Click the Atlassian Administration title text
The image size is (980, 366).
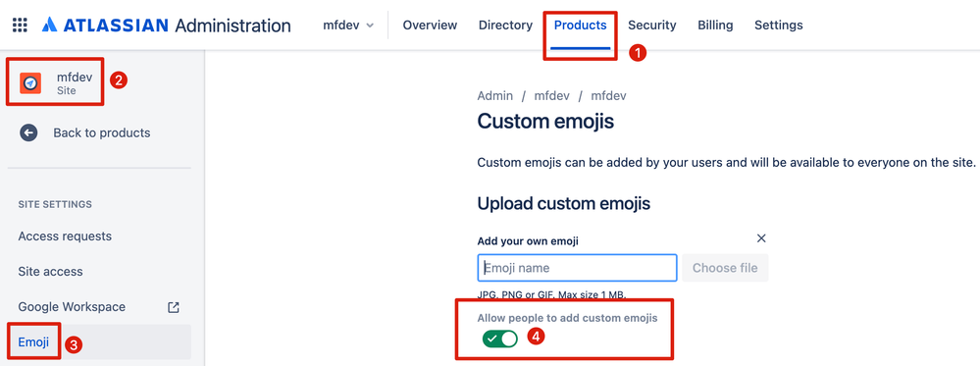click(x=232, y=26)
